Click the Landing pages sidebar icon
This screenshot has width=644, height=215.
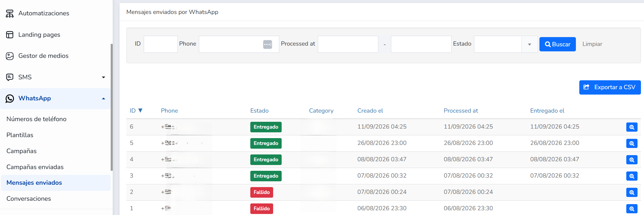pos(10,35)
